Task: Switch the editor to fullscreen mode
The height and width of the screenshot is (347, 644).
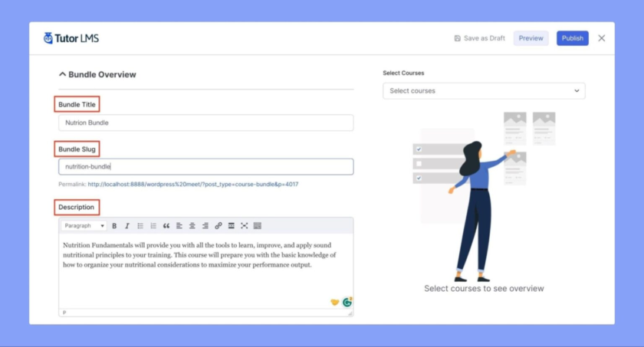Action: point(245,226)
